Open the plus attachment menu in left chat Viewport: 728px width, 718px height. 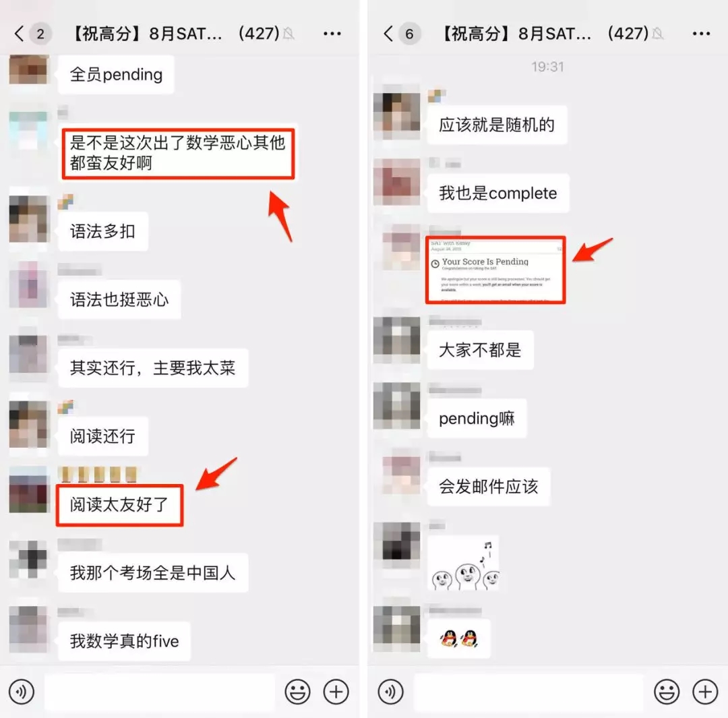tap(336, 692)
